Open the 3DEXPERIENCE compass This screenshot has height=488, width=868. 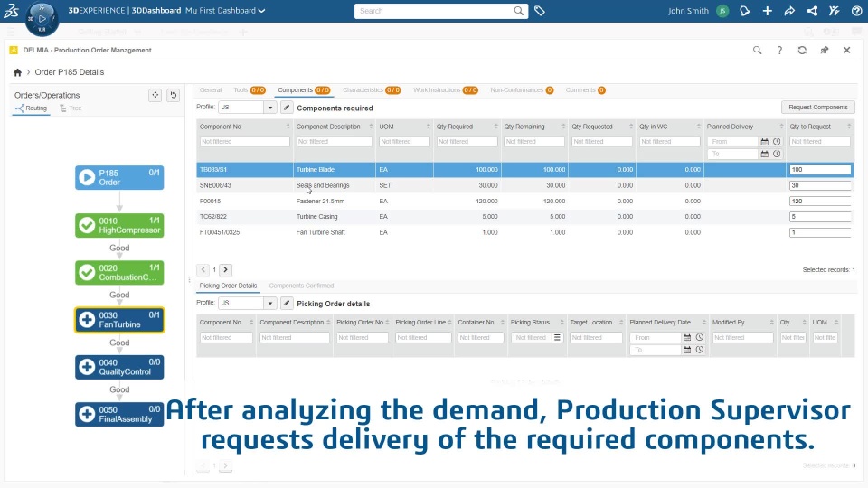tap(42, 19)
